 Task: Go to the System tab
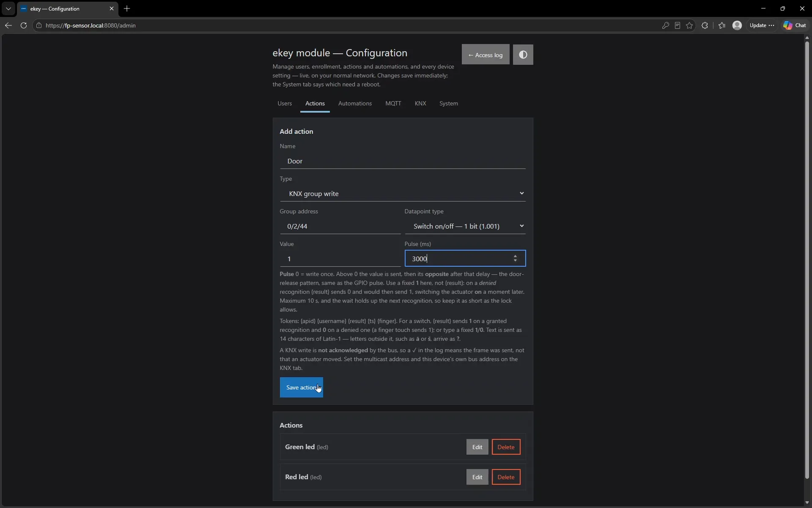click(x=449, y=103)
